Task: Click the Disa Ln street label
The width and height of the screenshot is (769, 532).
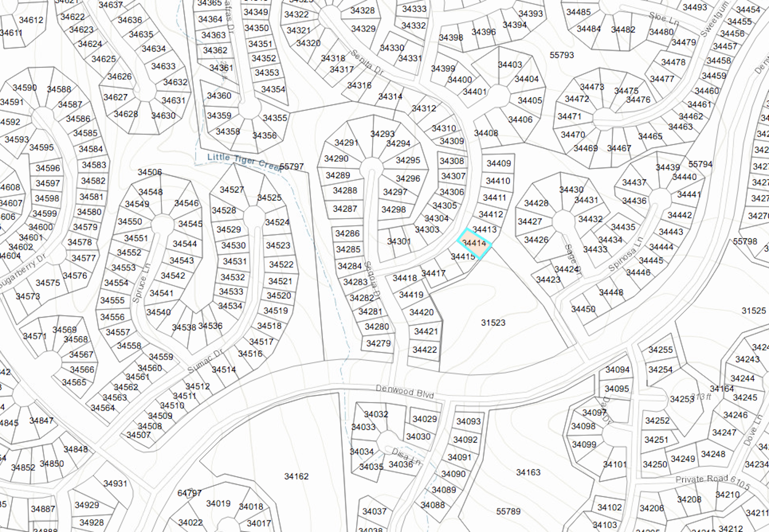Action: pyautogui.click(x=407, y=456)
